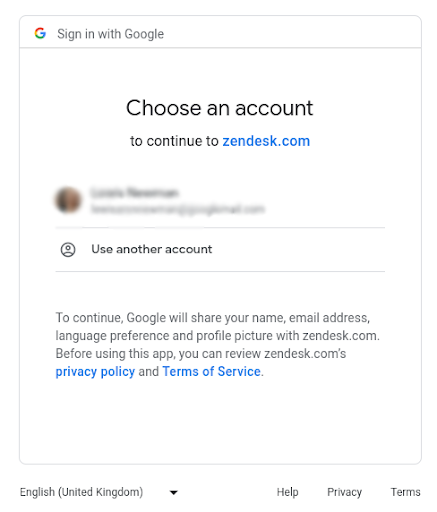
Task: Open the Terms of Service link
Action: [x=211, y=371]
